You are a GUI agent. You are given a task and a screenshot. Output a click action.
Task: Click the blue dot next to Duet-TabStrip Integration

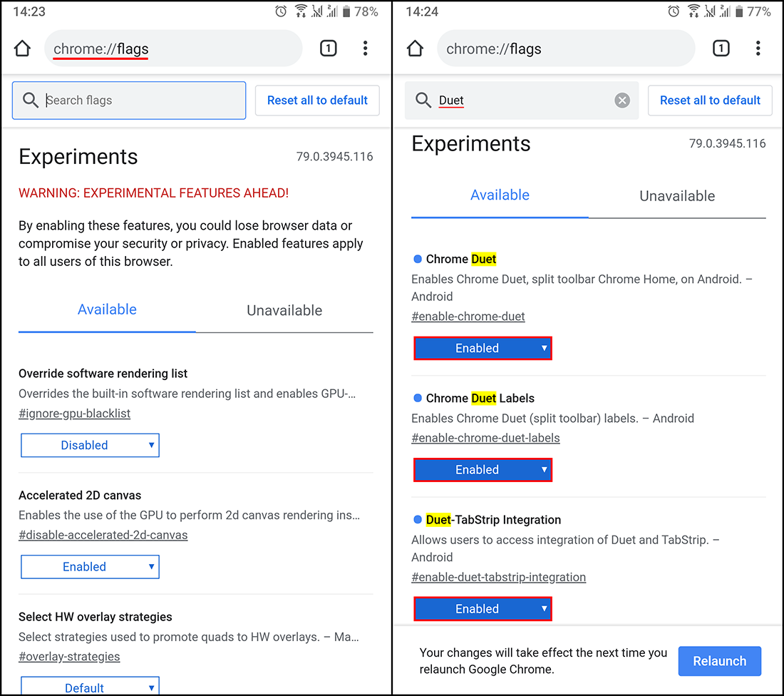pos(418,520)
